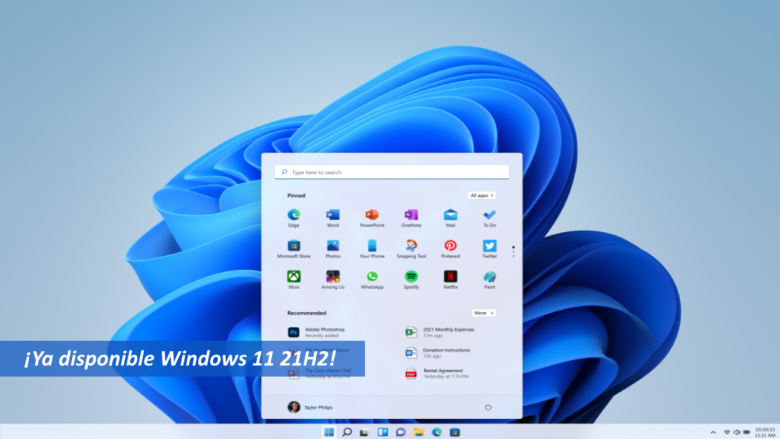The image size is (780, 439).
Task: Click the Type here to search field
Action: 391,172
